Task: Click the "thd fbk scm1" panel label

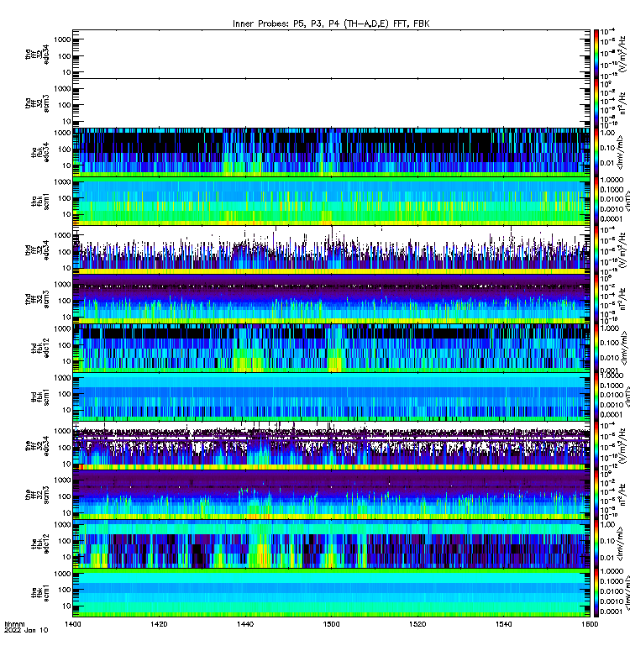Action: pos(40,396)
